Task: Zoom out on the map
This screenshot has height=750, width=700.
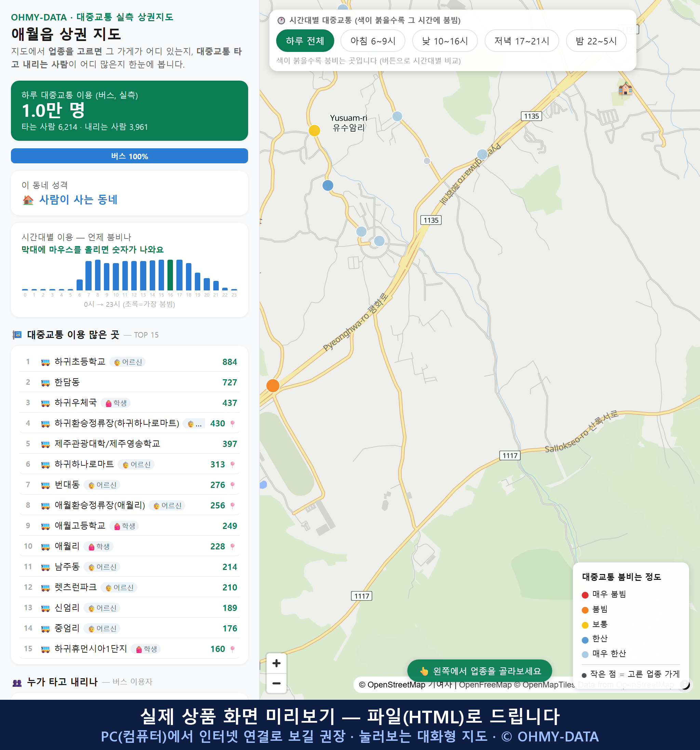Action: coord(276,683)
